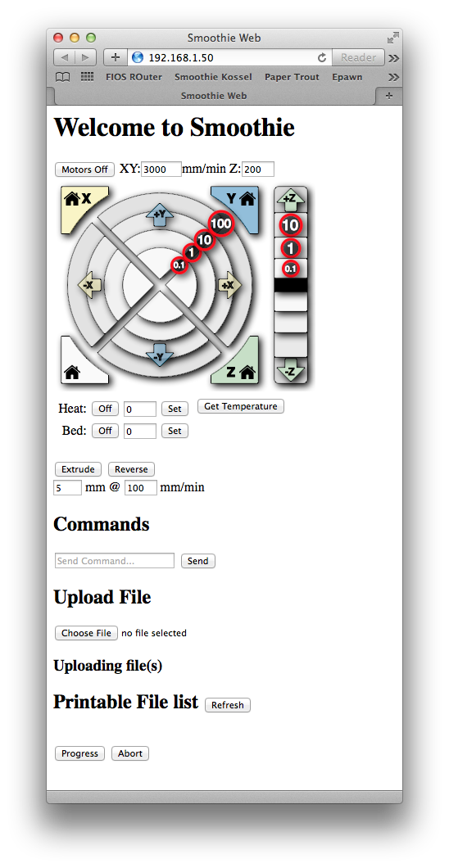Viewport: 449px width, 868px height.
Task: Expand the bookmarks bar overflow chevron
Action: coord(393,77)
